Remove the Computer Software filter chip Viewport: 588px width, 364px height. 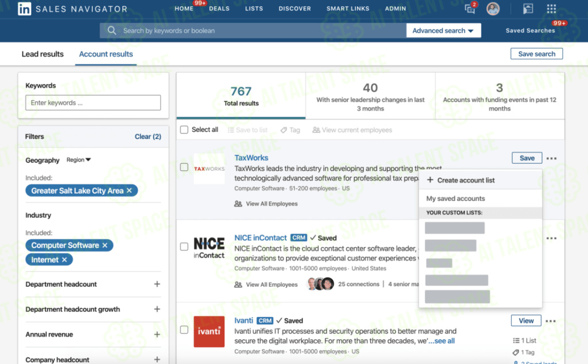(x=105, y=245)
